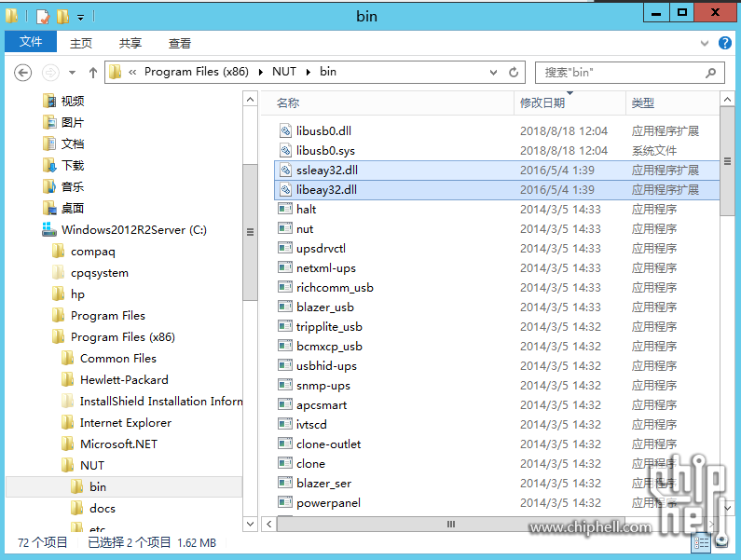Click the upsdrvctl application icon
The width and height of the screenshot is (741, 560).
(x=285, y=248)
